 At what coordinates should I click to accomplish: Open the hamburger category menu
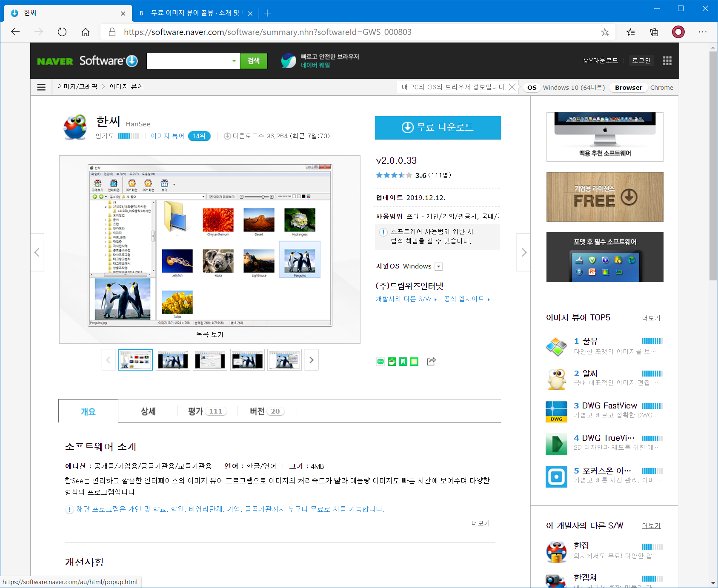click(41, 87)
